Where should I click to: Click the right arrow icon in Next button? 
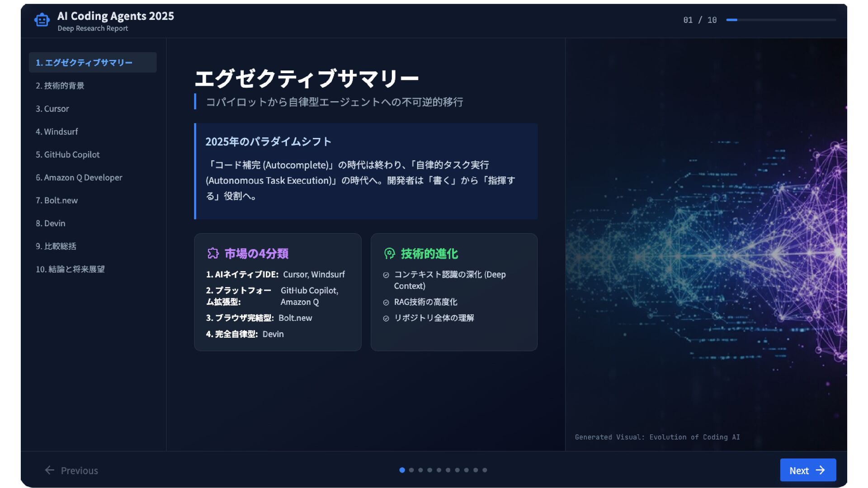[820, 470]
